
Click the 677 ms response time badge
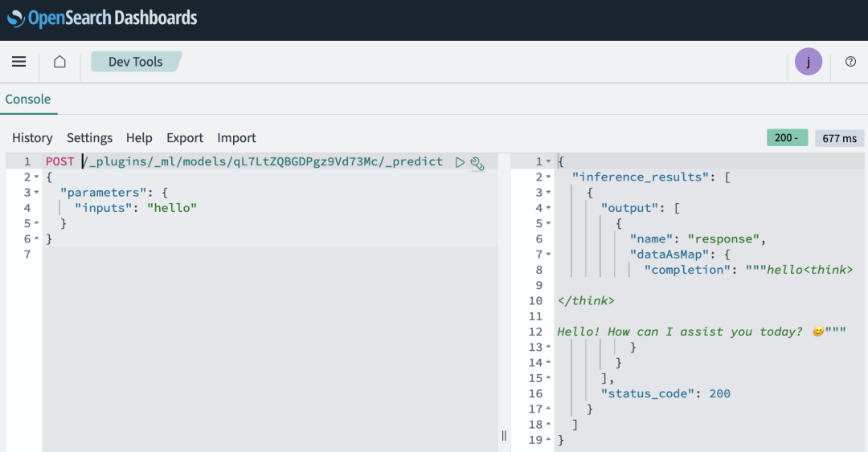(x=839, y=138)
